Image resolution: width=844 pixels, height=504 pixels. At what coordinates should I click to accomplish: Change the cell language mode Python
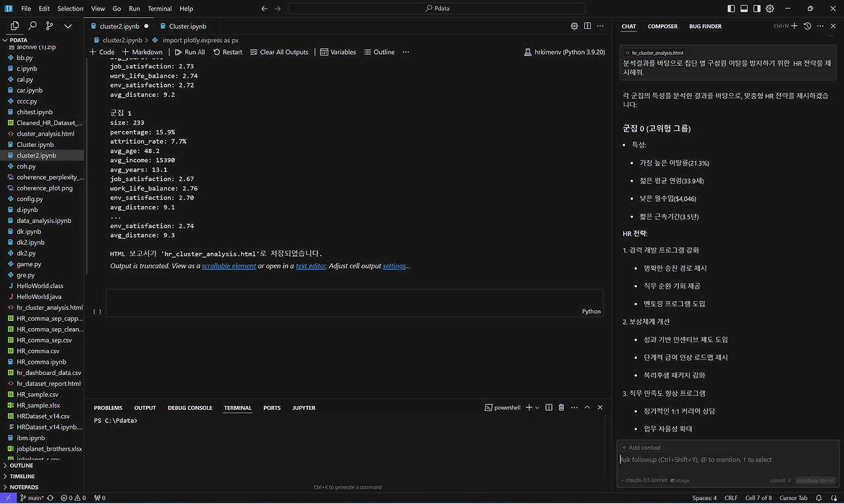591,311
